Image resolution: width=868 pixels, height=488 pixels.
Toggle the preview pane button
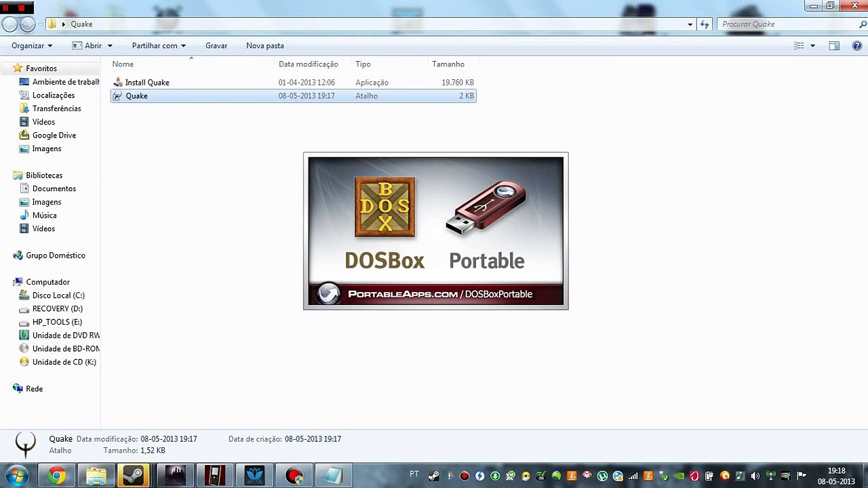pyautogui.click(x=834, y=45)
